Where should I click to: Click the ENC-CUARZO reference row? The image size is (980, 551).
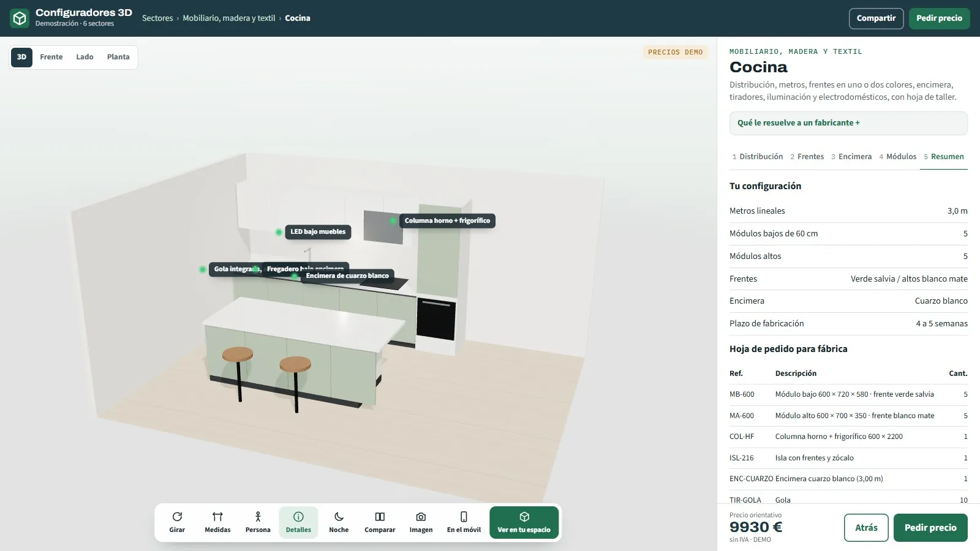click(848, 479)
